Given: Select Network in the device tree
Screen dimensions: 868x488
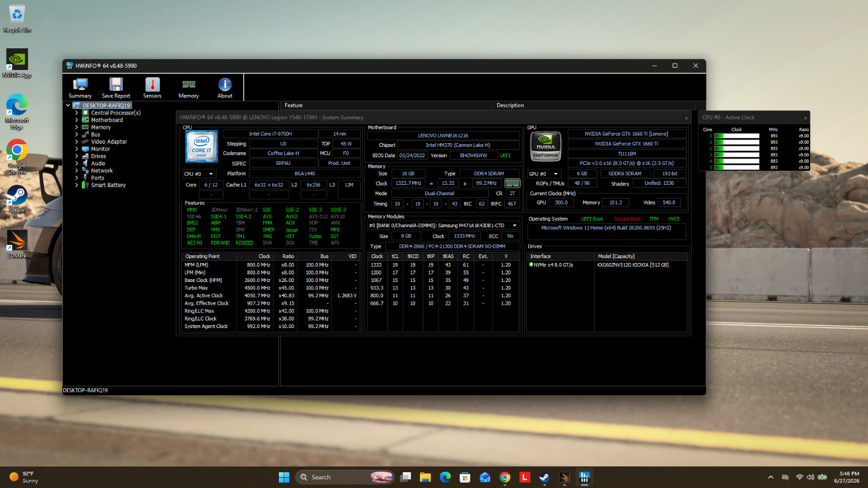Looking at the screenshot, I should pyautogui.click(x=102, y=171).
